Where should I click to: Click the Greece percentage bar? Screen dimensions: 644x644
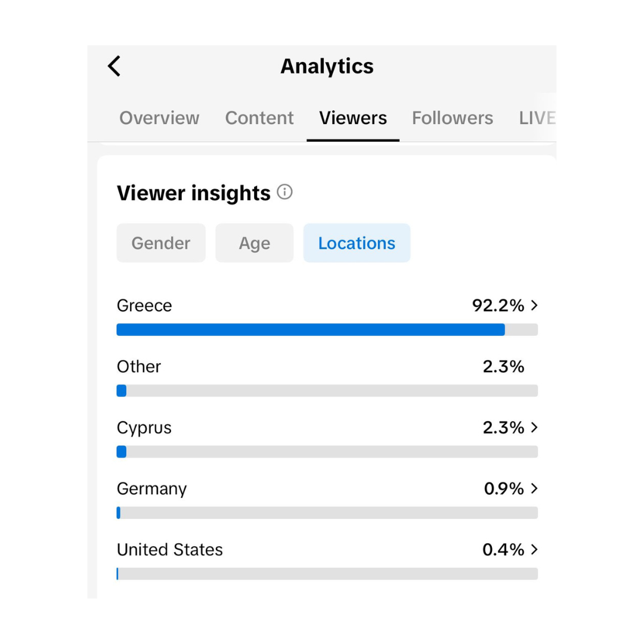click(x=327, y=330)
